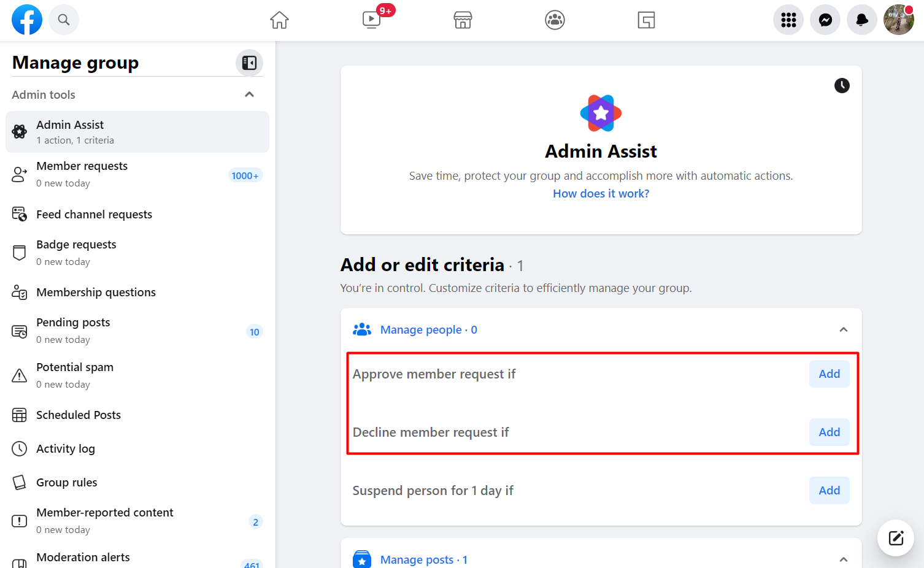Open the Groups icon in top bar
Screen dimensions: 924x568
tap(555, 20)
